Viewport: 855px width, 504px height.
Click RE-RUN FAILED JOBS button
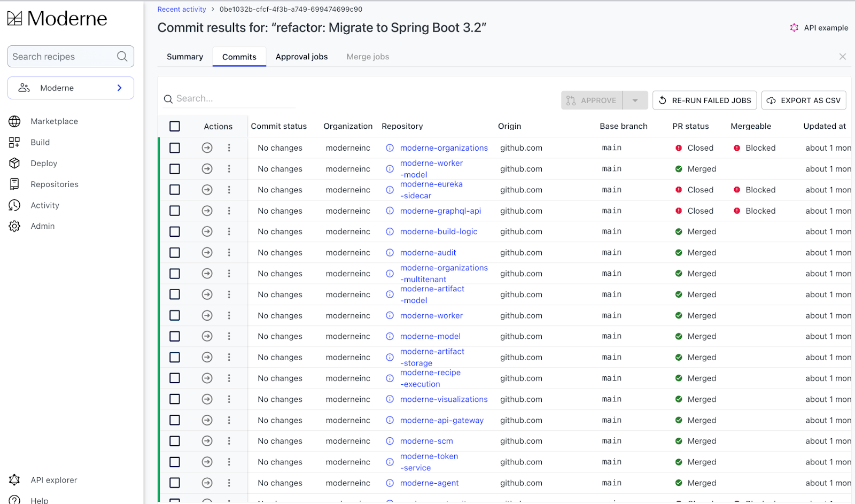(704, 100)
